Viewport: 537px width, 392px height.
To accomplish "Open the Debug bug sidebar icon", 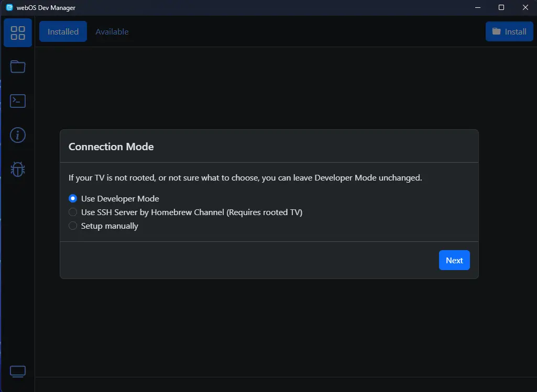I will [x=18, y=169].
